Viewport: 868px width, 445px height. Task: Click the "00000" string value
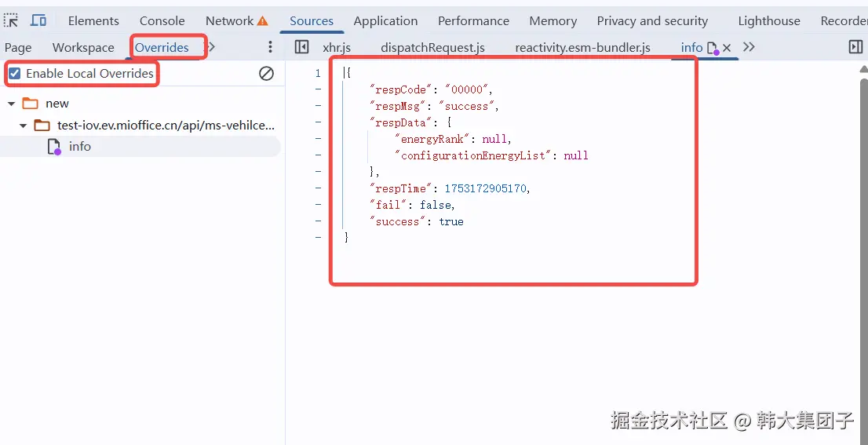467,89
